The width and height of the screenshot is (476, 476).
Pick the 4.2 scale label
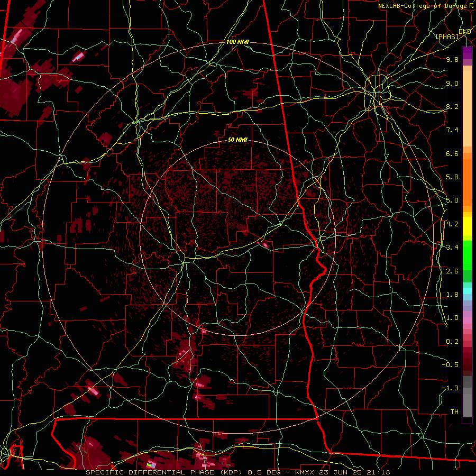(x=452, y=224)
